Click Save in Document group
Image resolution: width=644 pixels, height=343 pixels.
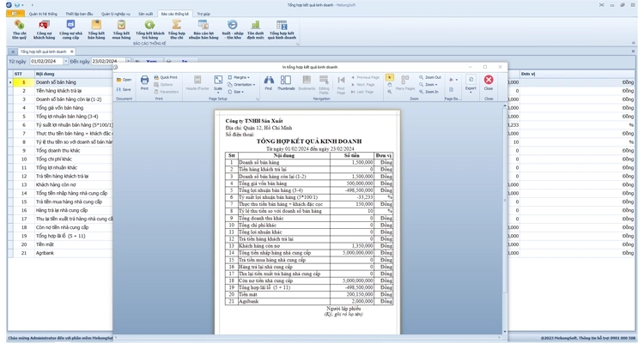click(x=125, y=89)
